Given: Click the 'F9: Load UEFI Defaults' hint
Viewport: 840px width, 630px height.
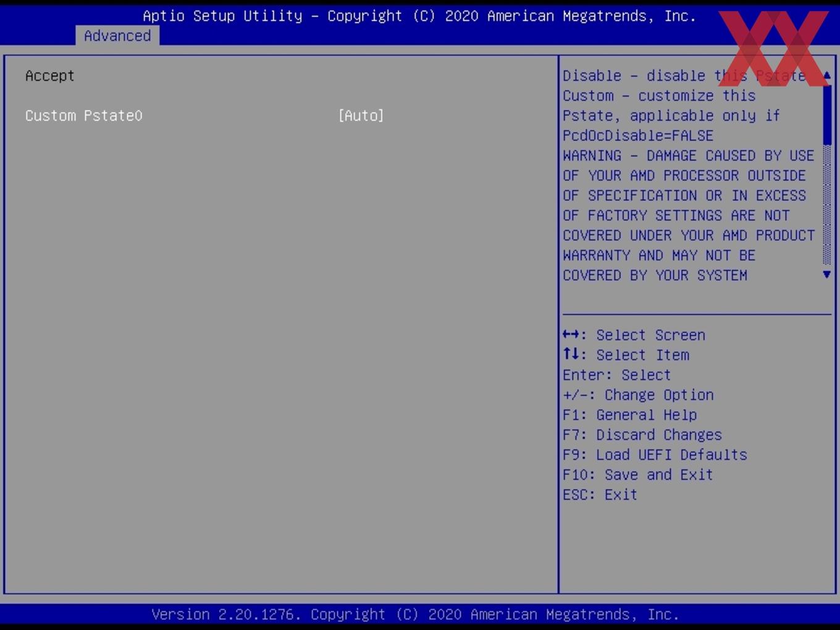Looking at the screenshot, I should coord(655,455).
